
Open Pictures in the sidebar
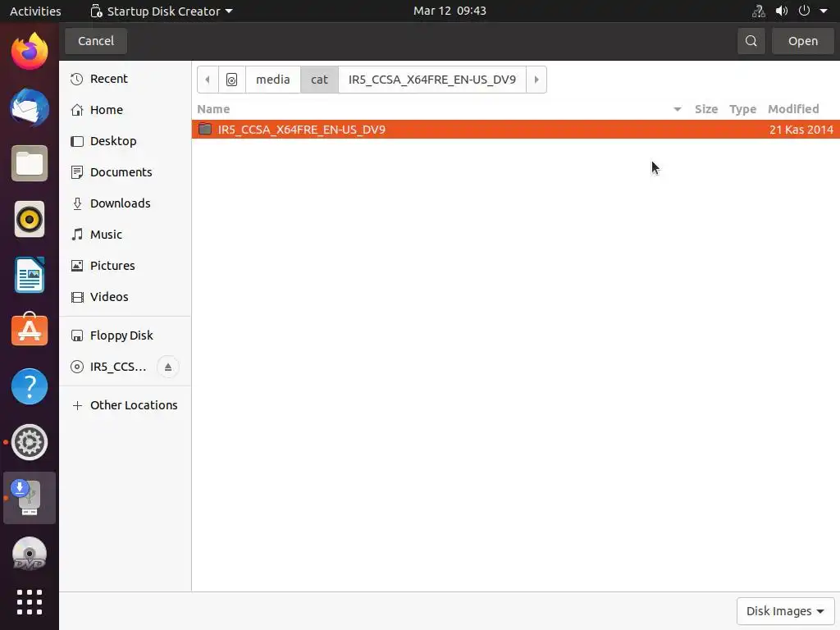click(126, 266)
